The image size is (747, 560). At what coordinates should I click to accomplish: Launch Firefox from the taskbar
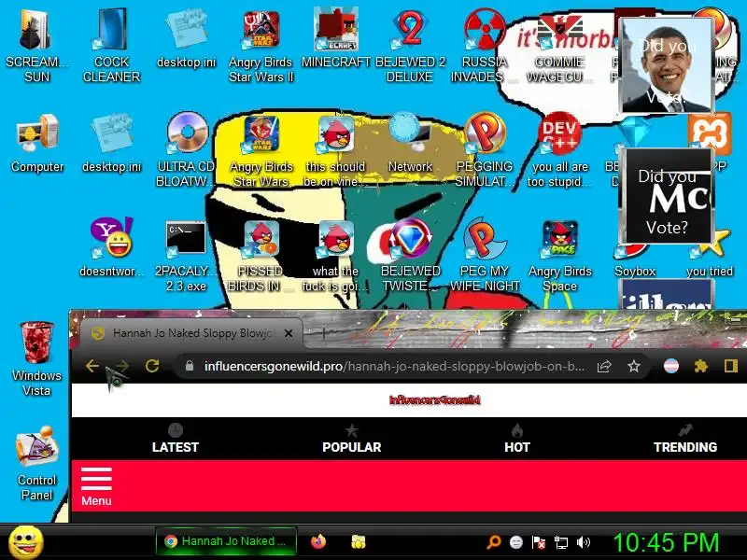coord(318,541)
